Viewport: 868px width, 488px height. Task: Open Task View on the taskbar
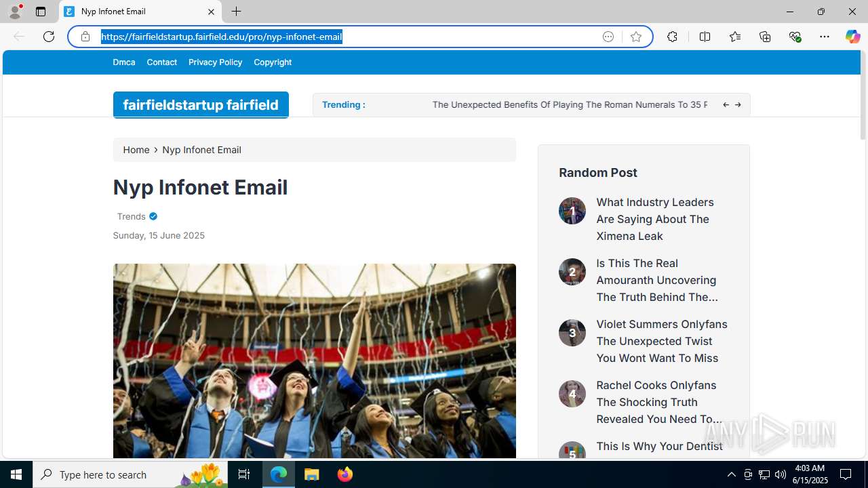(x=244, y=474)
